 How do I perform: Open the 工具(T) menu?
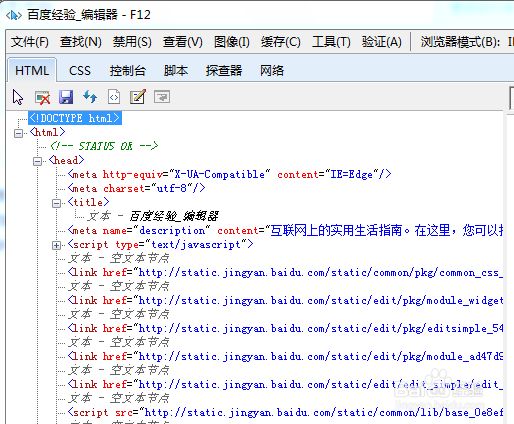point(331,42)
